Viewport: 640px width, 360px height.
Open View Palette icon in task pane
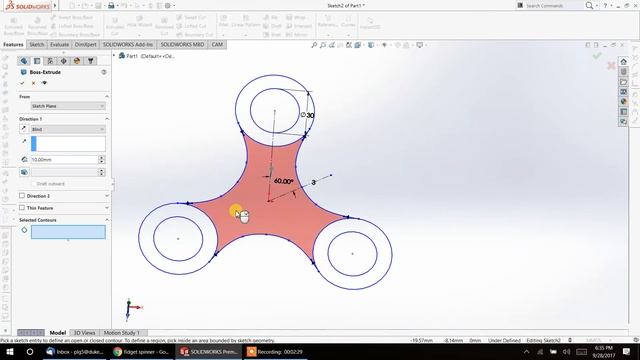click(623, 92)
